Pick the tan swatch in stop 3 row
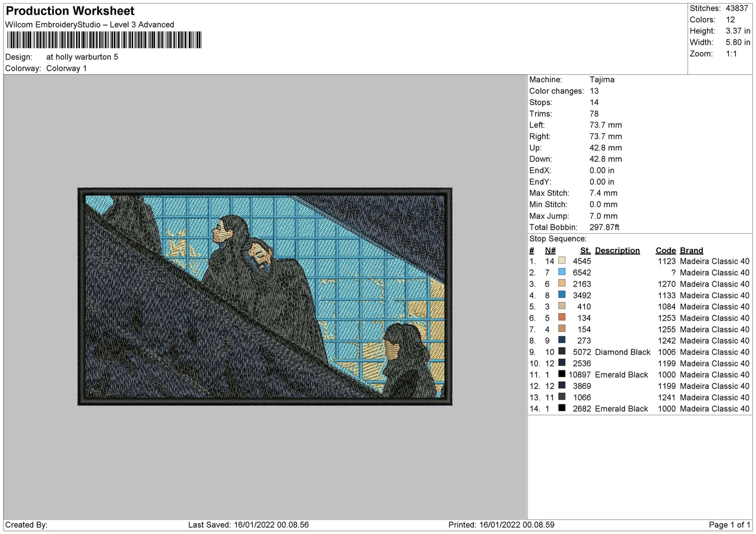Screen dimensions: 756x534 click(562, 283)
